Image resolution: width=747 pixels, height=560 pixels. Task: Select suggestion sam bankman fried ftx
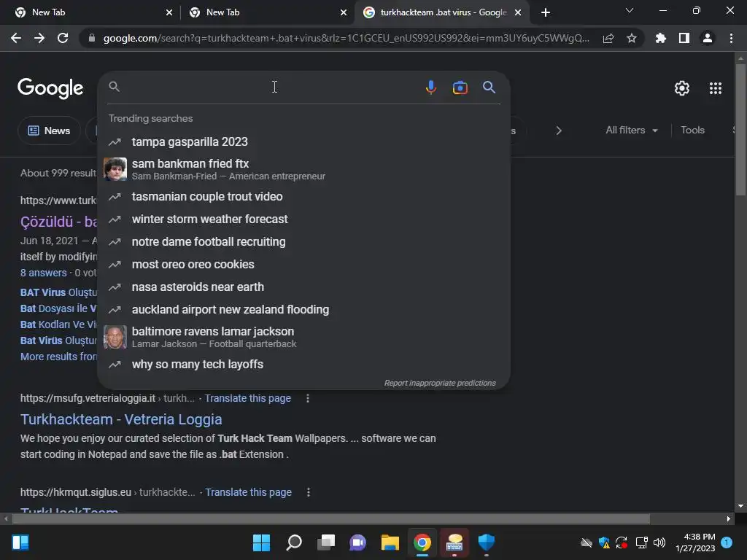coord(303,169)
